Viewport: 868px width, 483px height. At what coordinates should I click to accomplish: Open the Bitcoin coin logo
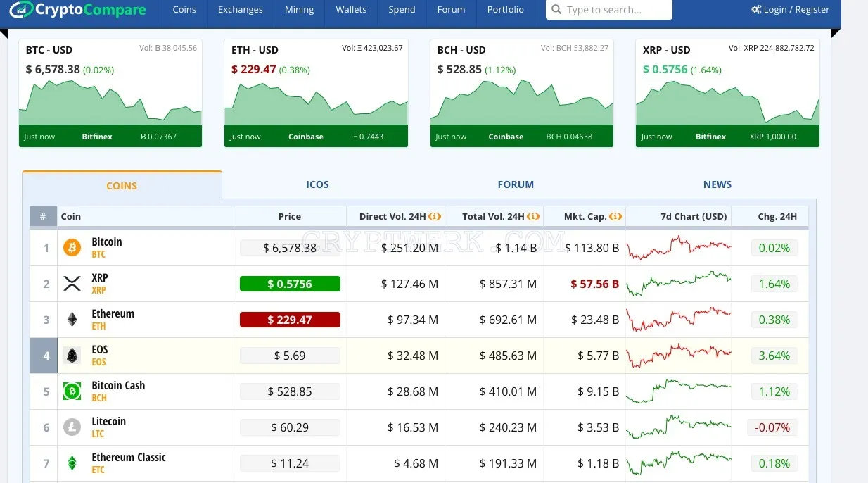tap(72, 248)
